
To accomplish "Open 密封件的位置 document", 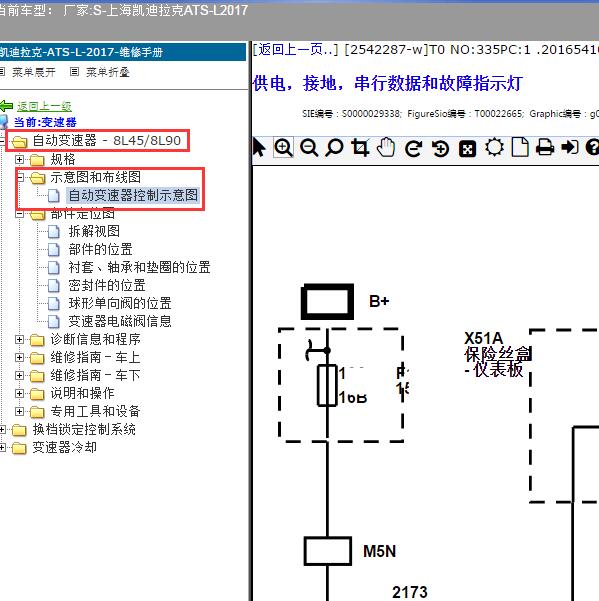I will point(107,286).
